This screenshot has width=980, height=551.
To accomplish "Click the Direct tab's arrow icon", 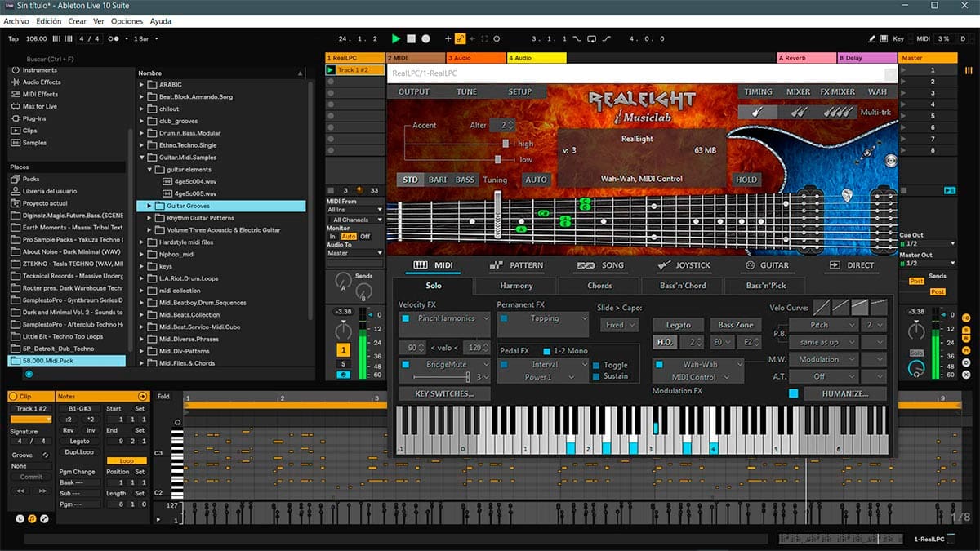I will (835, 265).
